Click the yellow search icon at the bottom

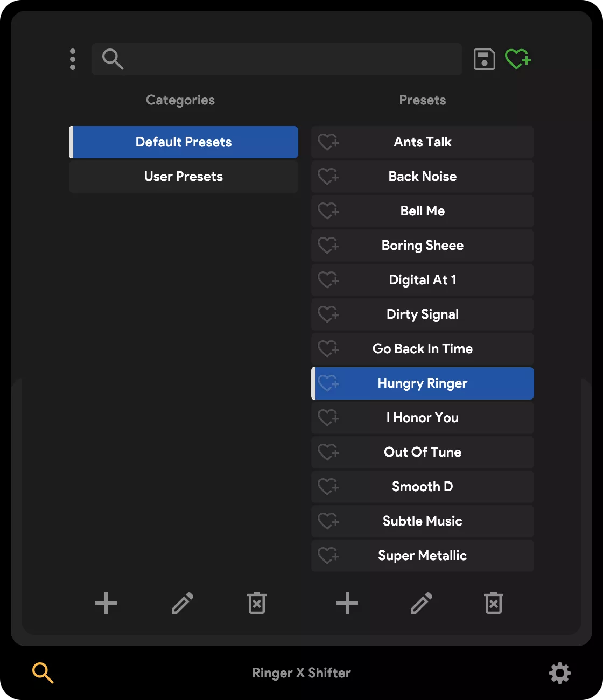pyautogui.click(x=43, y=673)
